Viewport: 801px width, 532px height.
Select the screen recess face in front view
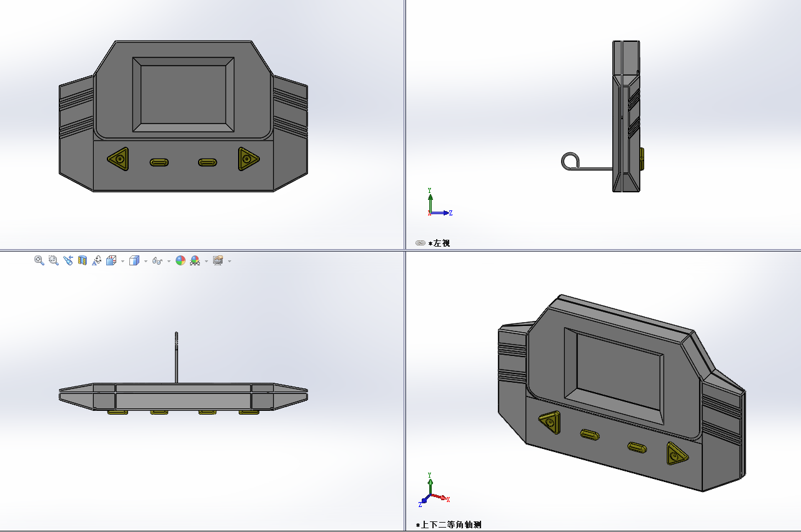tap(183, 94)
